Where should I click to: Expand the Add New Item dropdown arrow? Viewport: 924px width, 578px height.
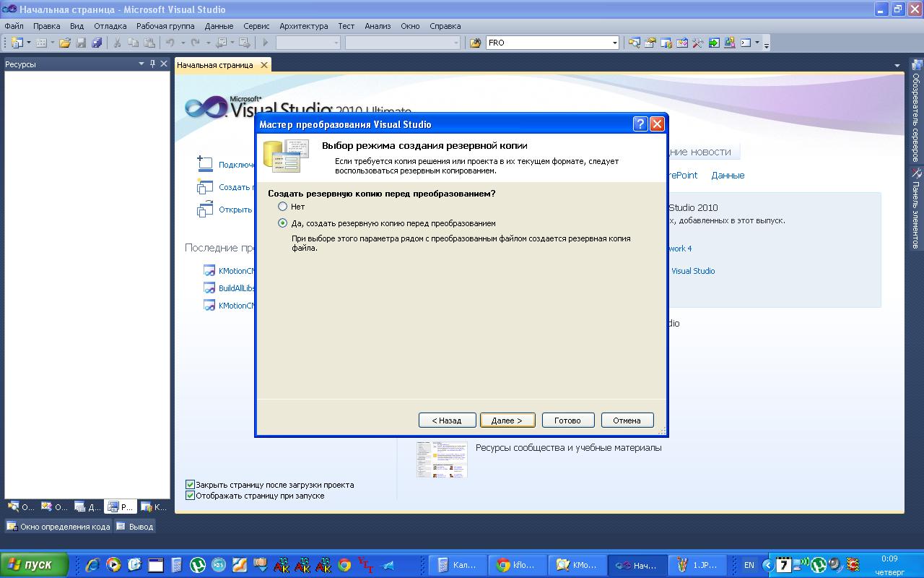pyautogui.click(x=52, y=43)
